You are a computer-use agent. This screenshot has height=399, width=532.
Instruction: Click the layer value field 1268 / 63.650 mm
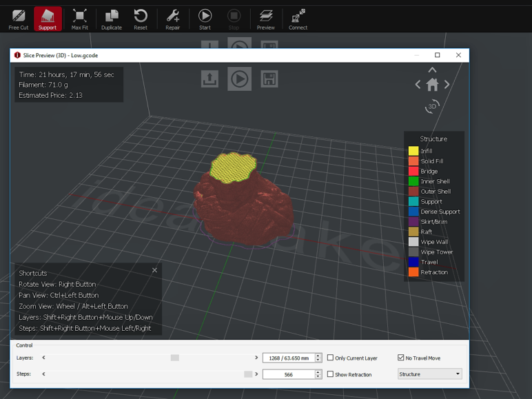(x=289, y=358)
